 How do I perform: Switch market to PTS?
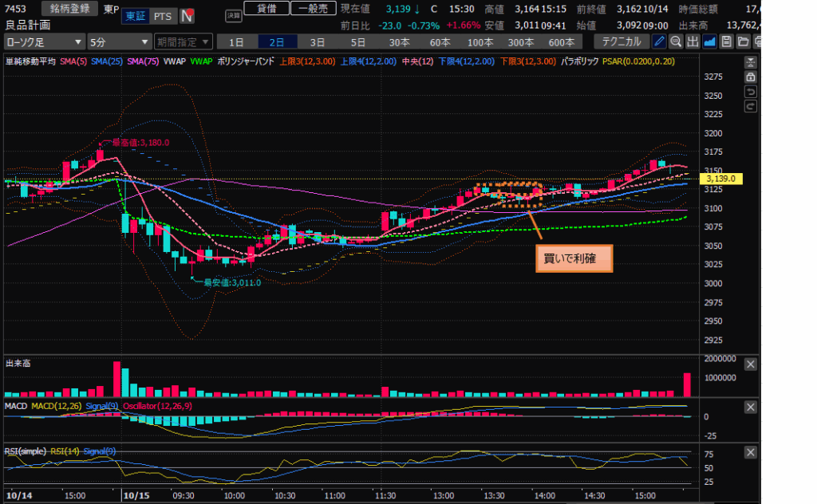(x=163, y=16)
